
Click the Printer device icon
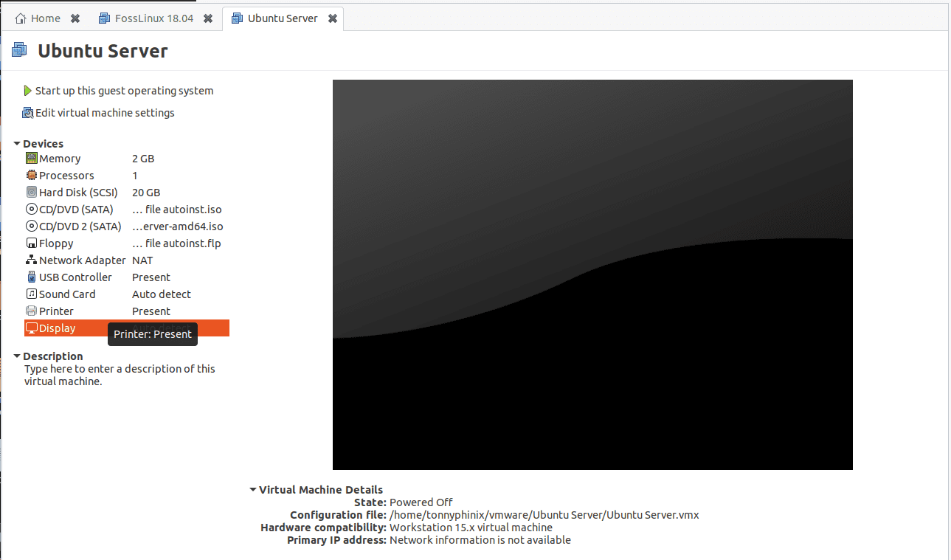32,311
